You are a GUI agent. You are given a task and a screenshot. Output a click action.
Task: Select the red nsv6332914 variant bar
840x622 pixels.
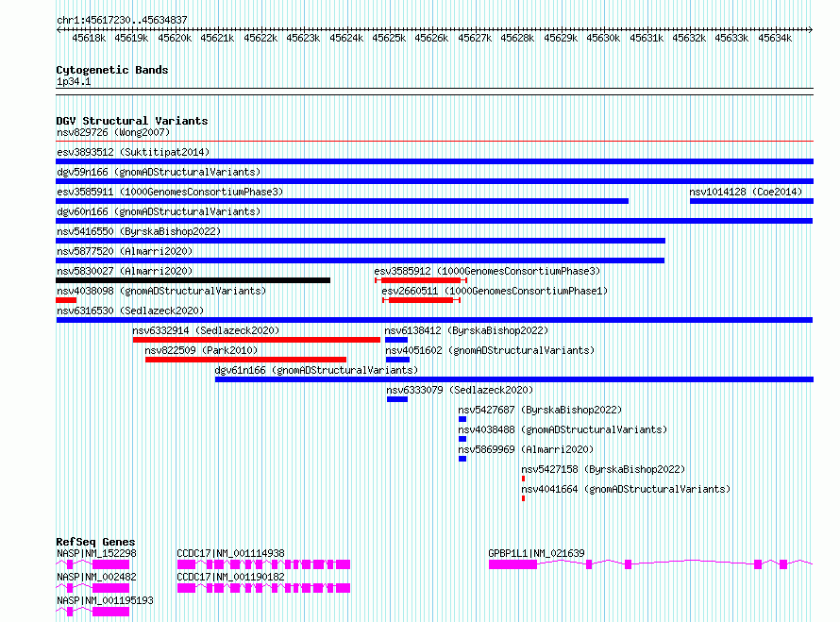coord(257,340)
